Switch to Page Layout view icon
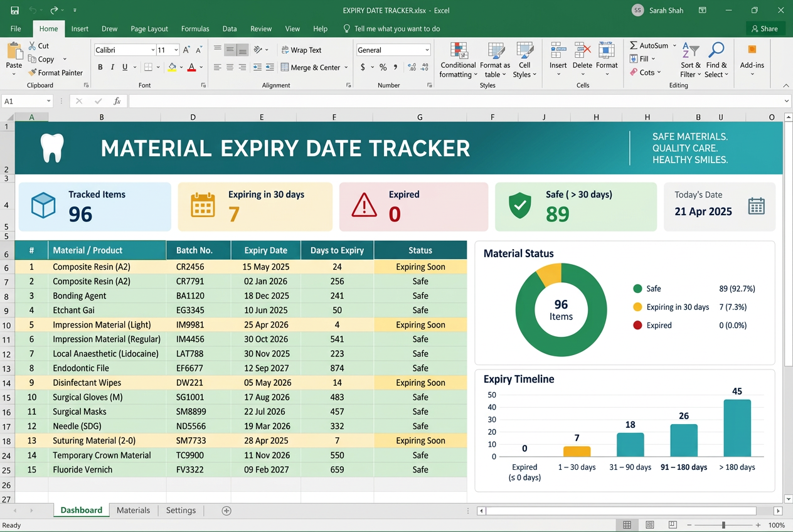Viewport: 793px width, 532px height. pos(650,525)
